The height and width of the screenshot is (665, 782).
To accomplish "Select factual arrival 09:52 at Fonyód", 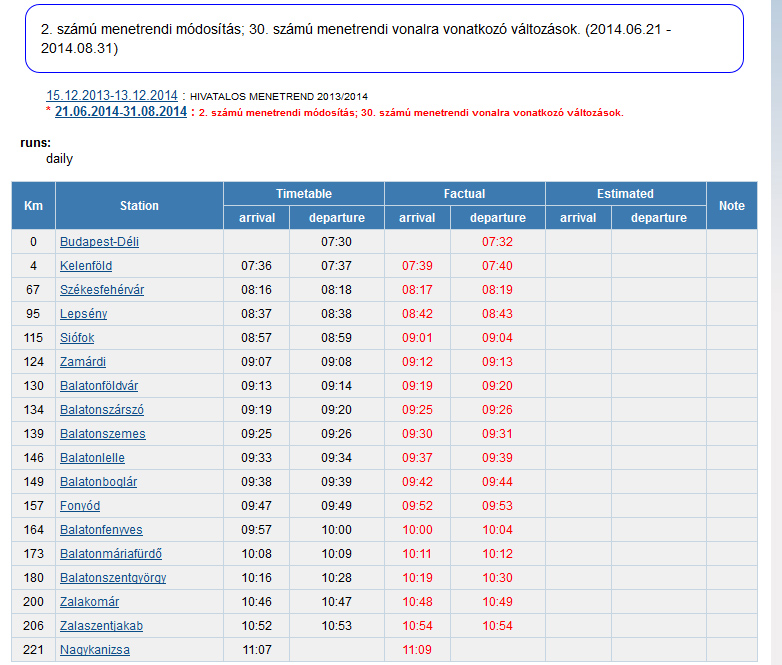I will [417, 506].
